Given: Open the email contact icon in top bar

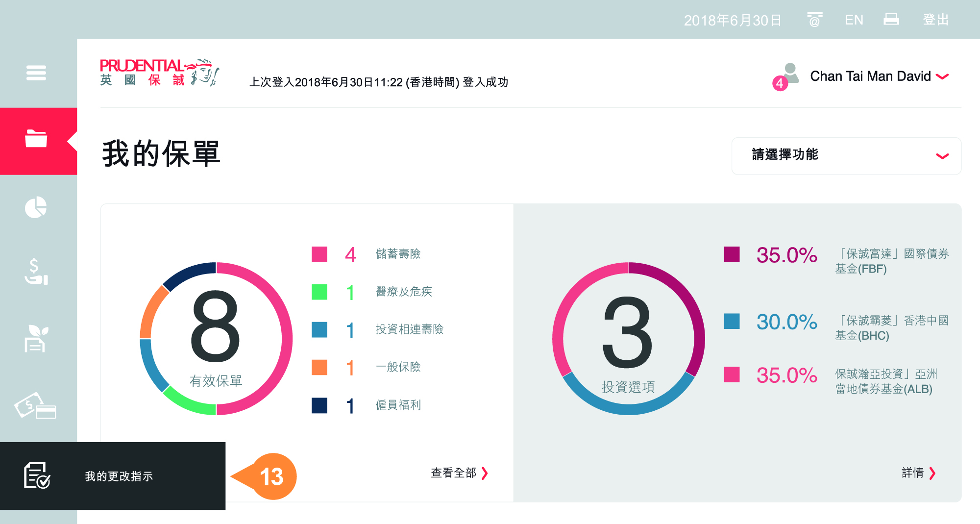Looking at the screenshot, I should click(814, 20).
